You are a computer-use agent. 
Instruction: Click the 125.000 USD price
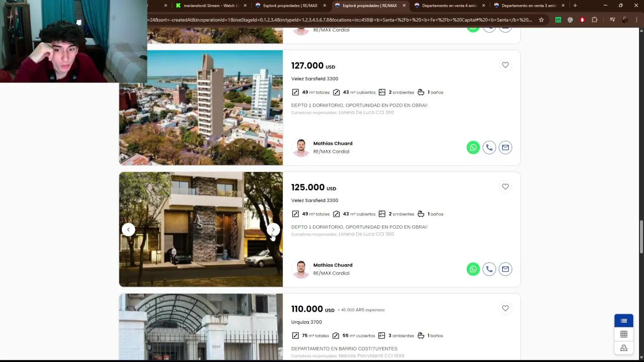[x=313, y=188]
